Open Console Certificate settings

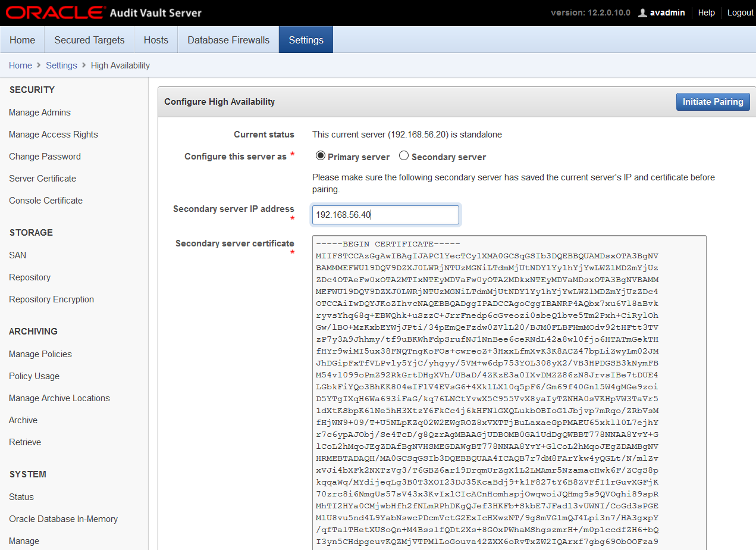click(x=46, y=201)
